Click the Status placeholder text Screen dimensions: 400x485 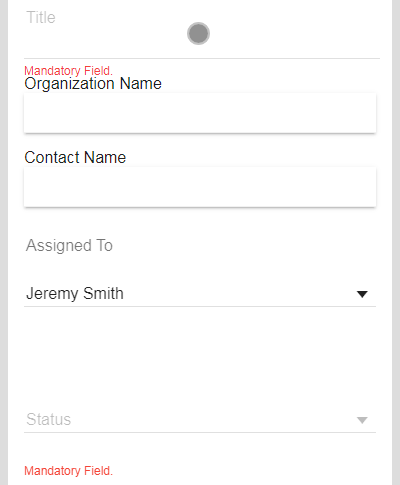click(x=49, y=419)
